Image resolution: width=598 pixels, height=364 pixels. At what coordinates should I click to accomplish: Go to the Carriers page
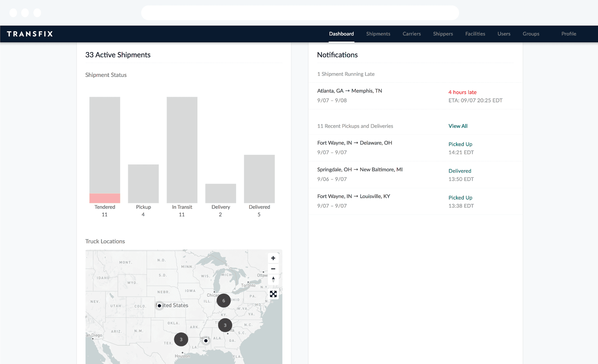click(x=411, y=34)
